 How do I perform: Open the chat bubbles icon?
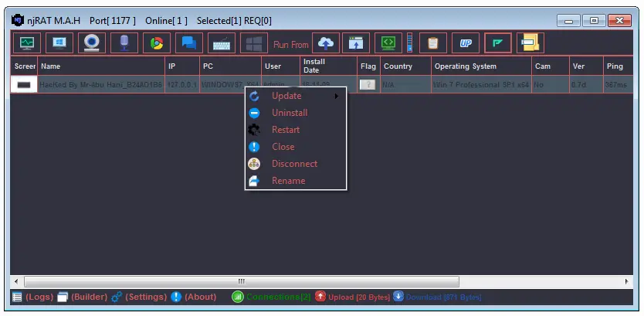point(188,43)
